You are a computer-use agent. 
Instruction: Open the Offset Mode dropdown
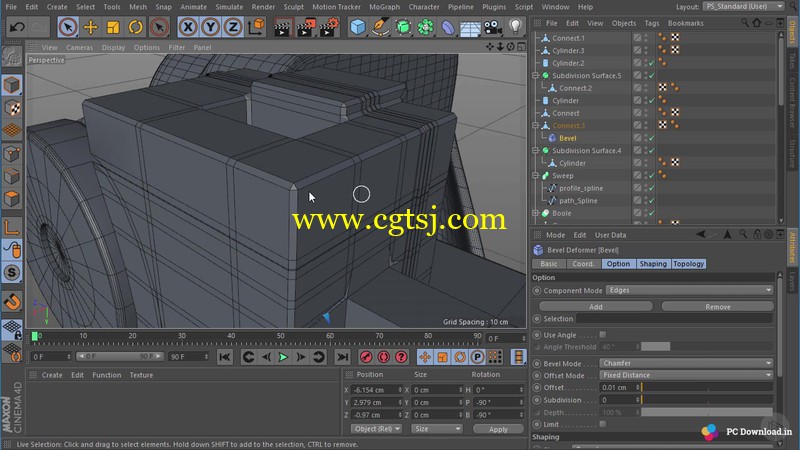point(686,375)
